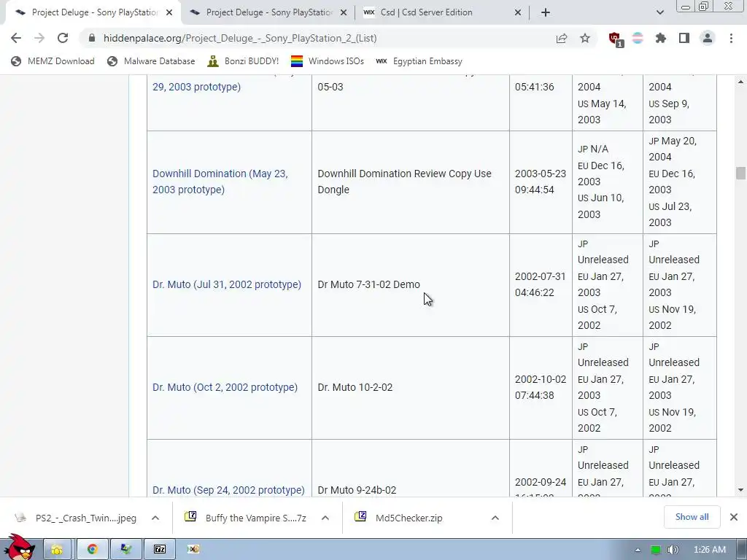Click the 2003-05-23 09:44:54 timestamp
The width and height of the screenshot is (747, 560).
[541, 182]
